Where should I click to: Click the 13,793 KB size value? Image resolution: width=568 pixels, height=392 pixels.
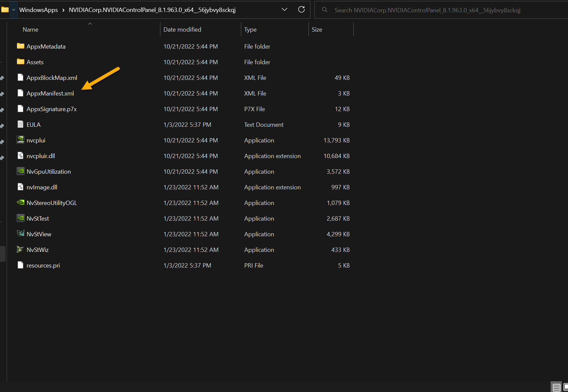click(x=336, y=140)
